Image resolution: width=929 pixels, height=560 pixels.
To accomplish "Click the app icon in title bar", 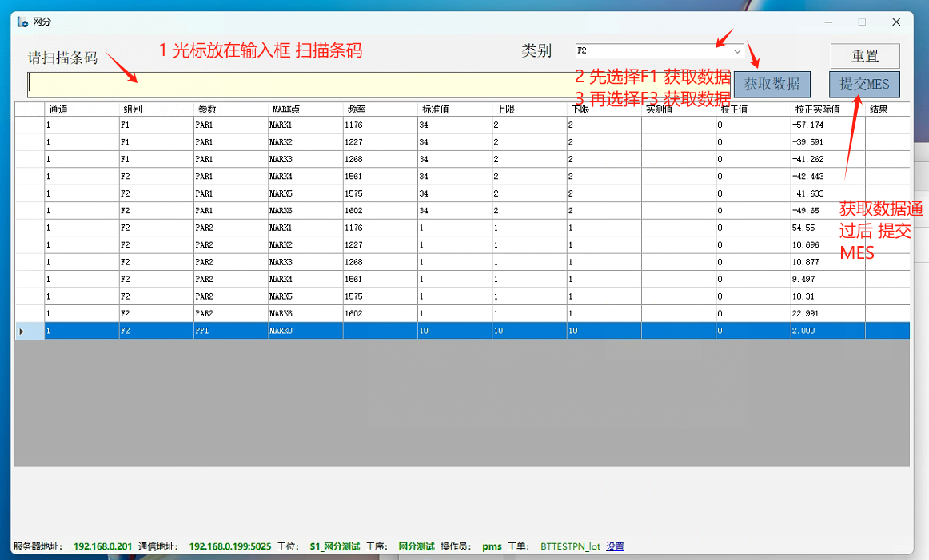I will (x=22, y=22).
